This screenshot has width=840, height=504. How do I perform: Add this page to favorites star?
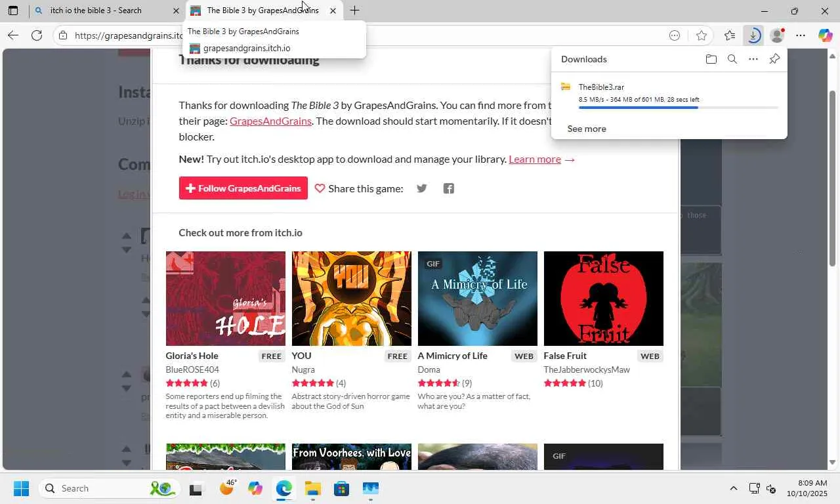(702, 35)
